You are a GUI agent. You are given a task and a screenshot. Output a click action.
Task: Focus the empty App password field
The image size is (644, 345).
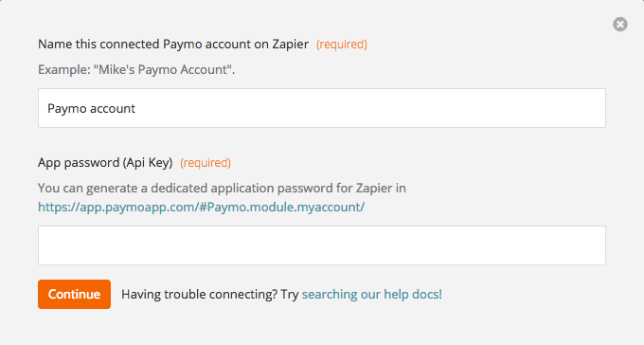tap(322, 245)
